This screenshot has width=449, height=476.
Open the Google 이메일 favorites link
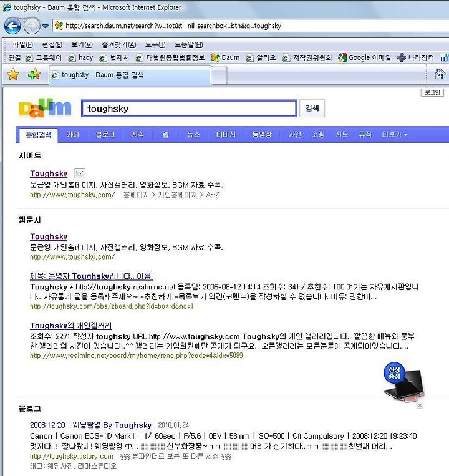tap(365, 57)
